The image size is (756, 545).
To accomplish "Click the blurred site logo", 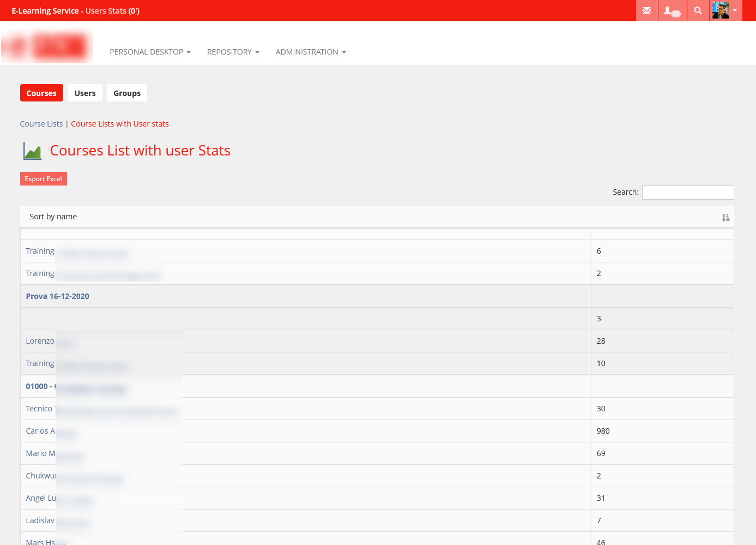I will (47, 46).
